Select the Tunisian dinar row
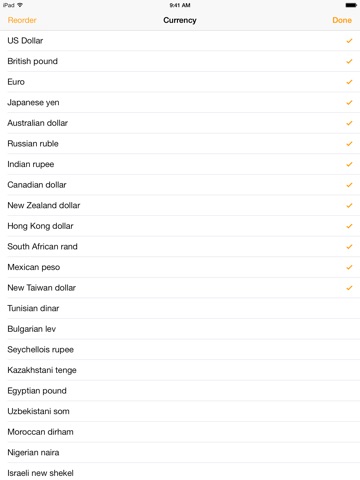Screen dimensions: 360x480 point(180,308)
